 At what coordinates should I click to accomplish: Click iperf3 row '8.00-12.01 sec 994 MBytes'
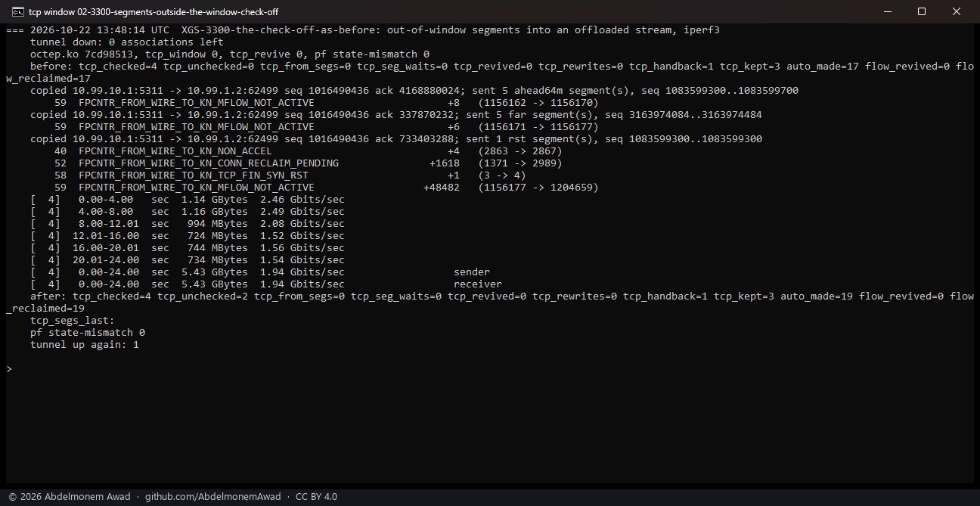coord(188,224)
